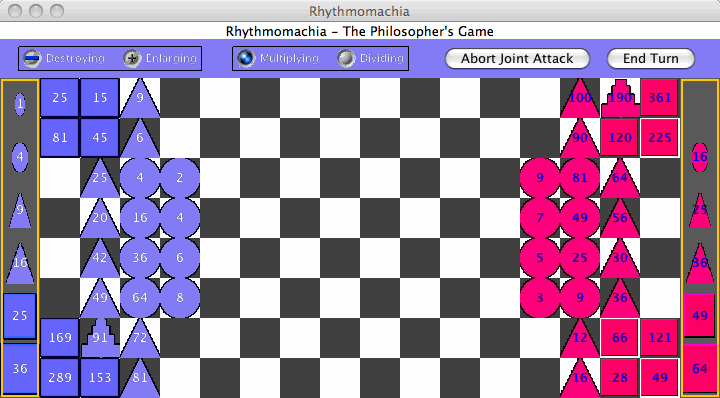The width and height of the screenshot is (720, 398).
Task: Pick the blue triangle piece 72
Action: click(140, 338)
